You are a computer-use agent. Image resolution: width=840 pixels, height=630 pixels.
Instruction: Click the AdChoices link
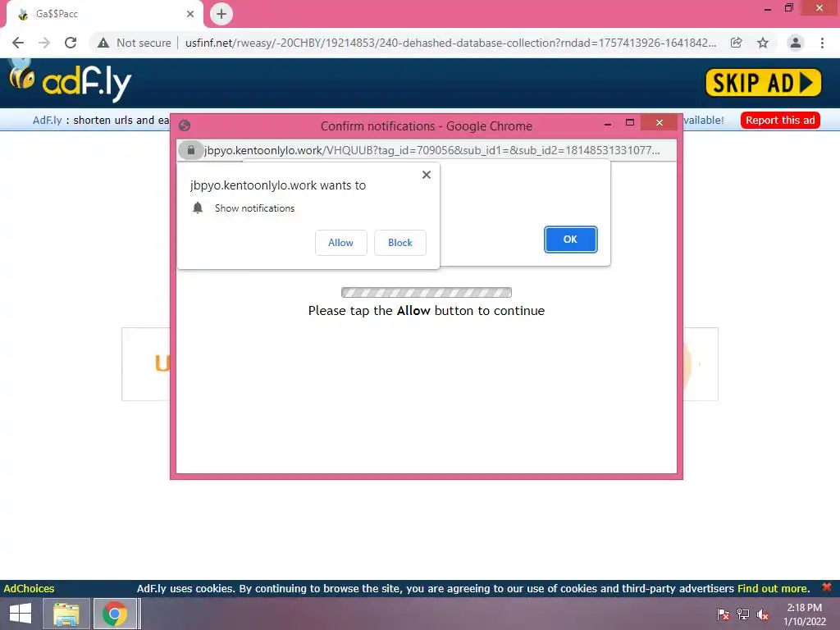[x=29, y=588]
